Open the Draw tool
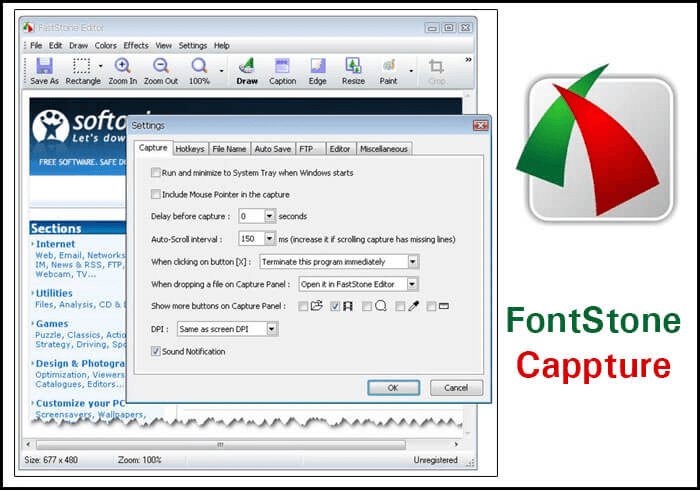 tap(247, 66)
